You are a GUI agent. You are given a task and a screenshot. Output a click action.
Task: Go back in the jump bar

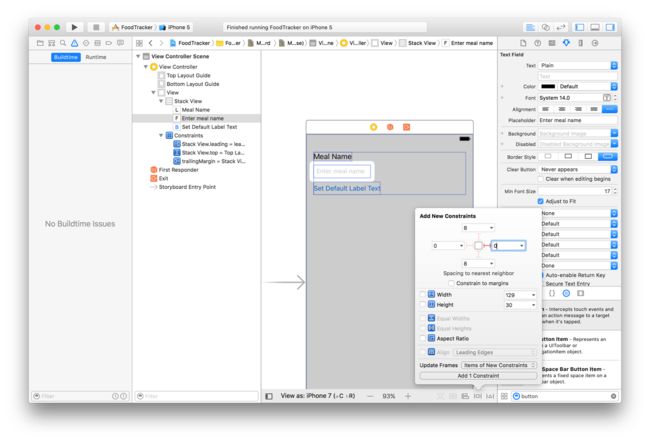[x=151, y=43]
